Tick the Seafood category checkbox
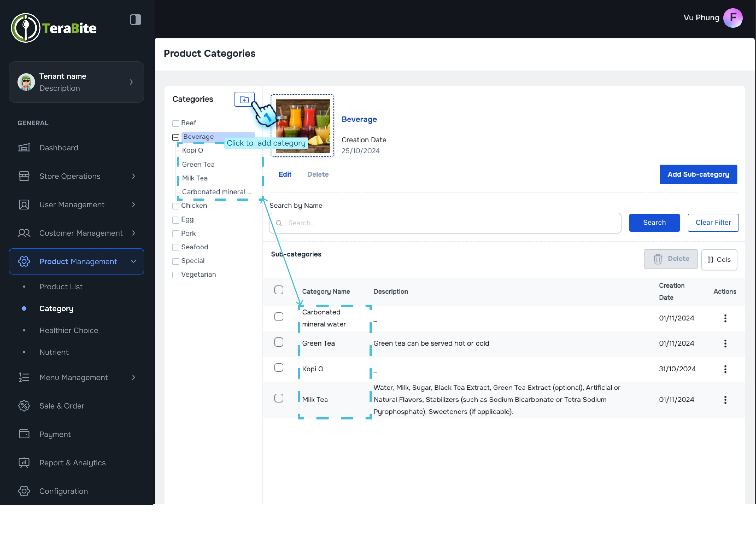 click(x=175, y=247)
